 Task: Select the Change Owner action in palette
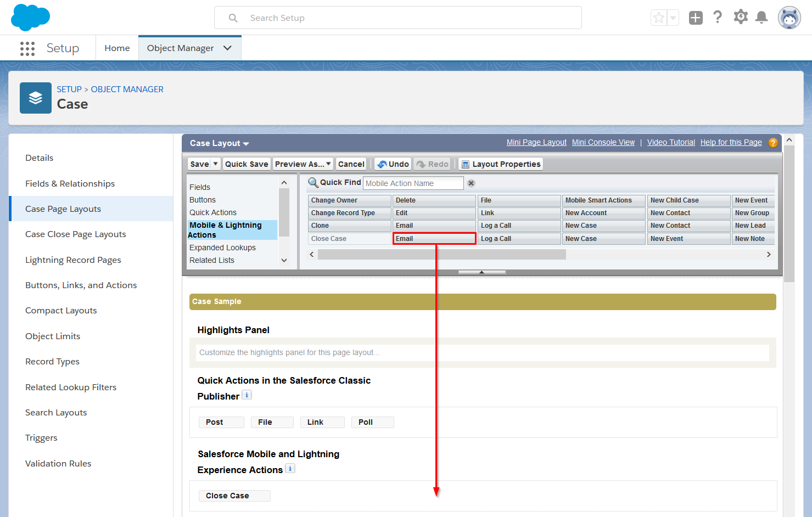click(x=350, y=200)
